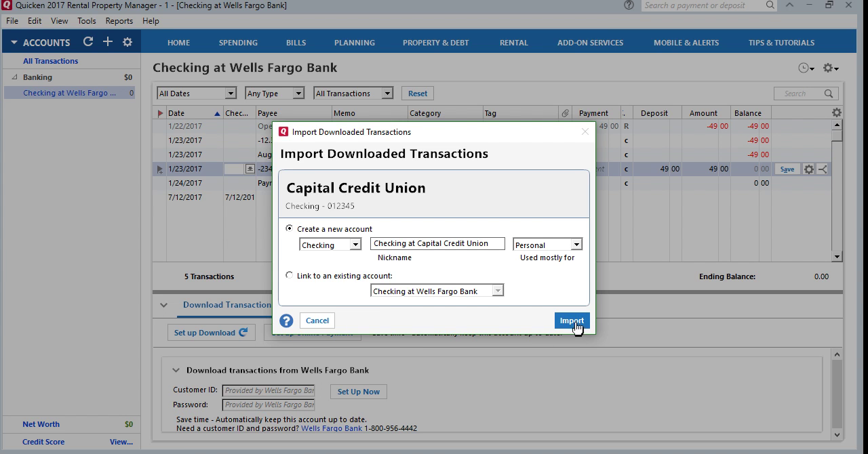Switch to the RENTAL tab
Image resolution: width=868 pixels, height=454 pixels.
(x=514, y=42)
